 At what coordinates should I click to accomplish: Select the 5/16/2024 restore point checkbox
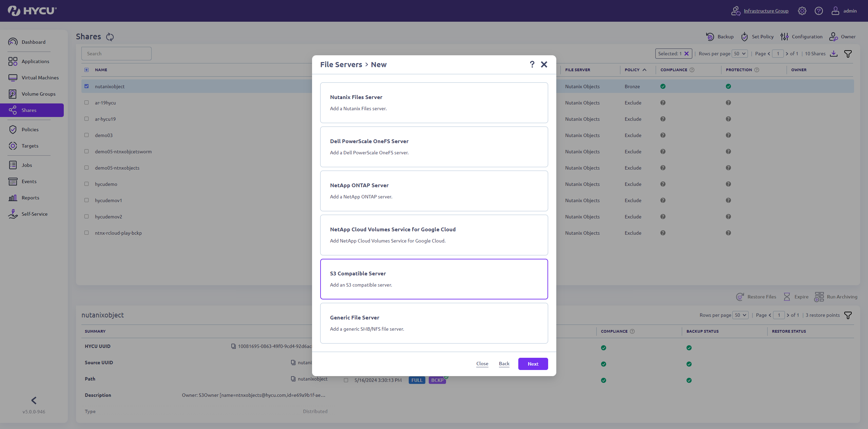click(346, 380)
